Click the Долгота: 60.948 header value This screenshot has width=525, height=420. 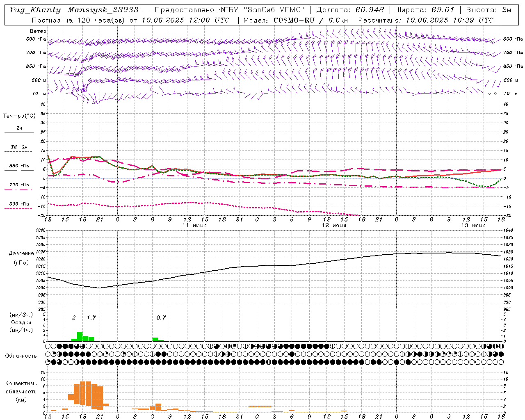351,10
